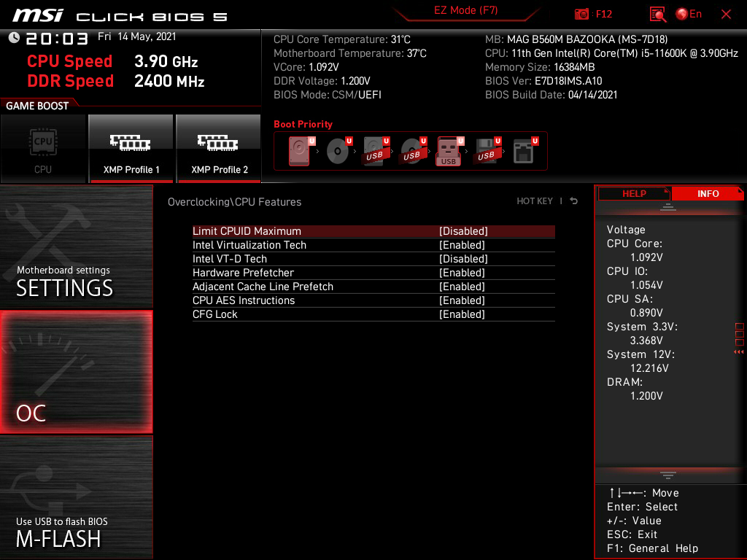
Task: Select the hard disk boot device icon
Action: tap(301, 151)
